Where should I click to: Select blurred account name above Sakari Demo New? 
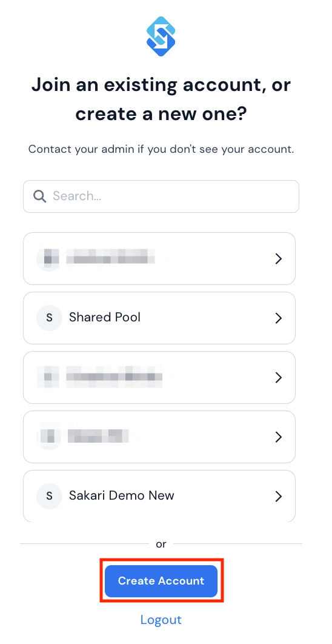point(98,435)
